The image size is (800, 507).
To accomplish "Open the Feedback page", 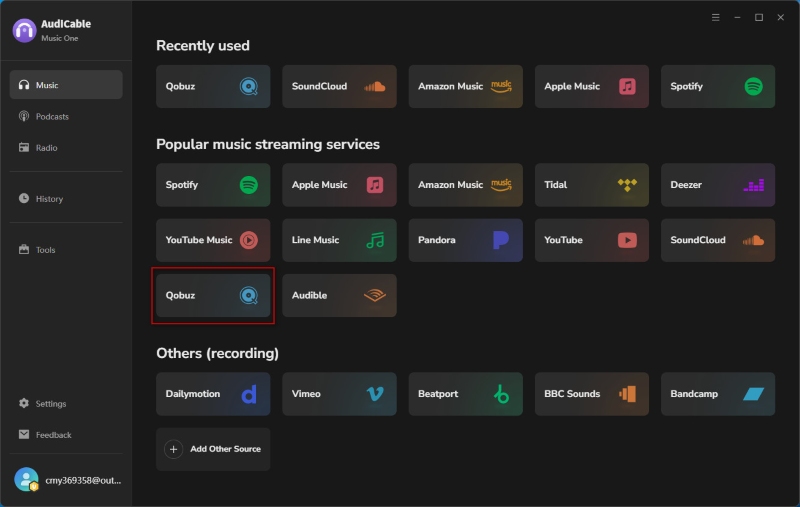I will tap(66, 435).
